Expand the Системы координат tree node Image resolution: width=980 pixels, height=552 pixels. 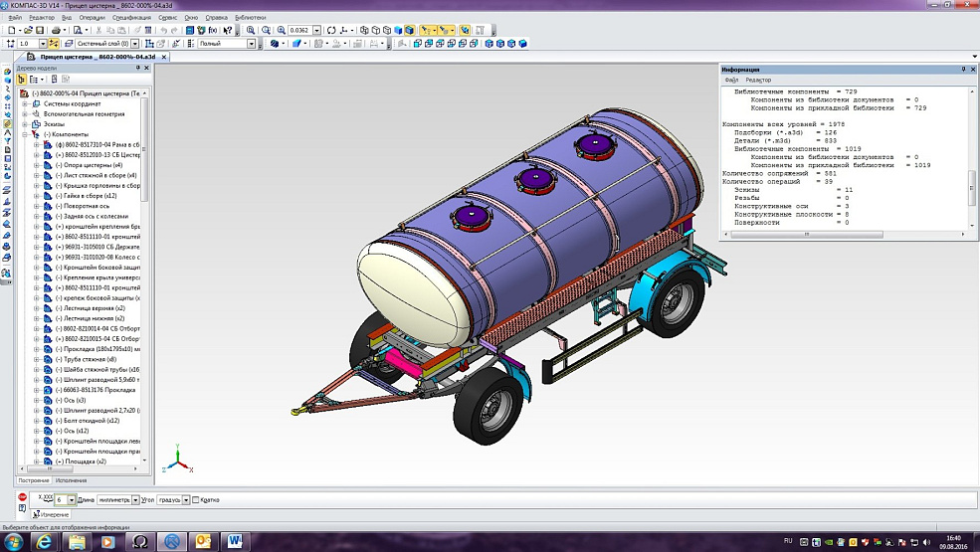point(23,103)
